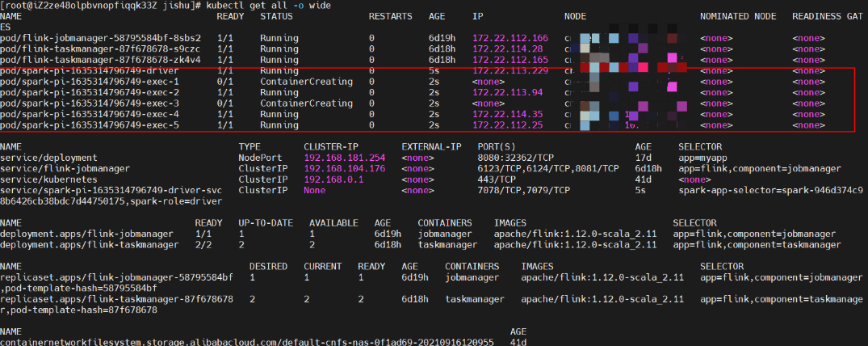Select cluster IP 192.168.0.1
This screenshot has width=868, height=346.
333,179
